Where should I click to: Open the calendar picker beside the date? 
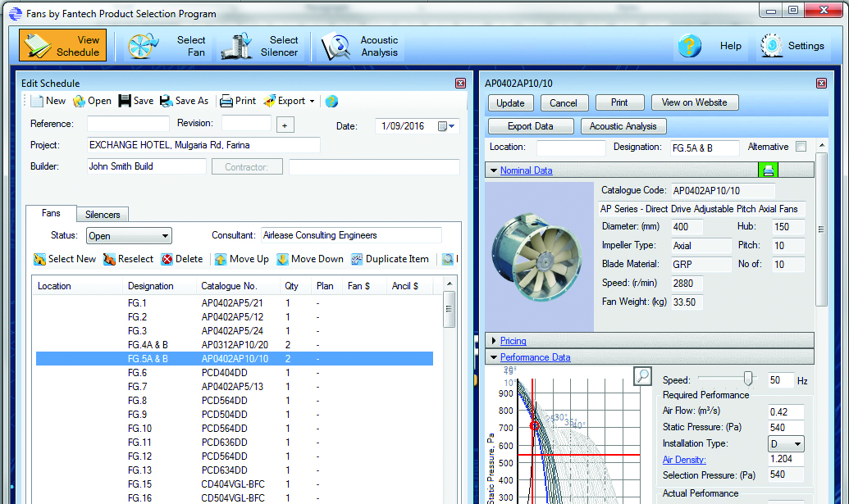[x=446, y=126]
